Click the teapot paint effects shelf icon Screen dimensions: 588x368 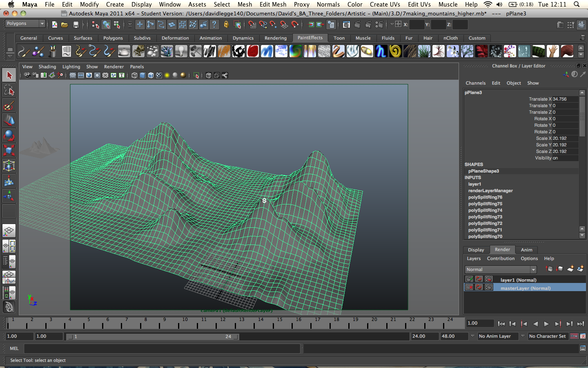pyautogui.click(x=124, y=52)
